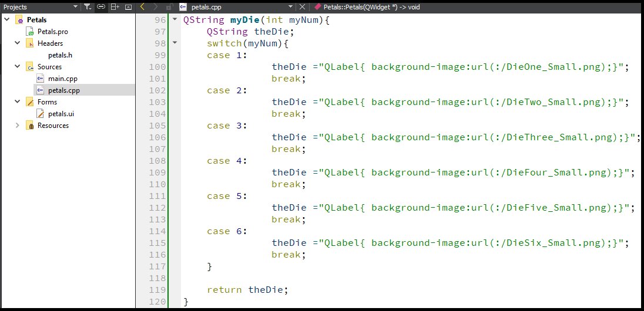644x311 pixels.
Task: Open Petals.pro project file
Action: click(x=52, y=31)
